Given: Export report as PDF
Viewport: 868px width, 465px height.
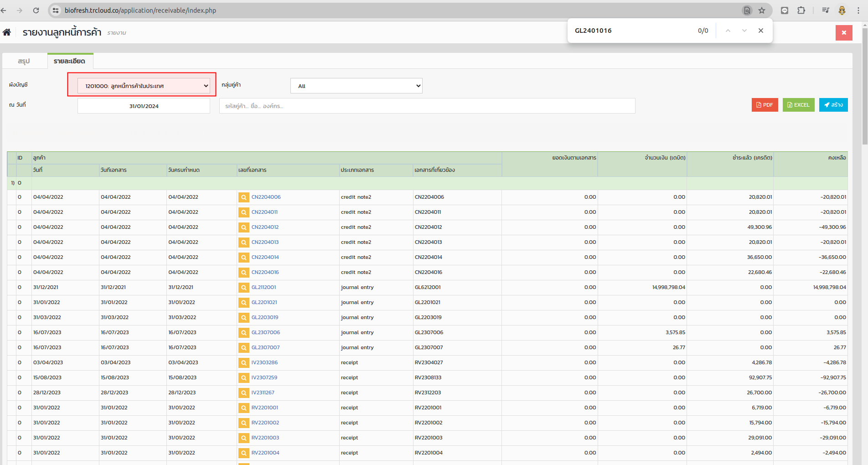Looking at the screenshot, I should click(765, 105).
